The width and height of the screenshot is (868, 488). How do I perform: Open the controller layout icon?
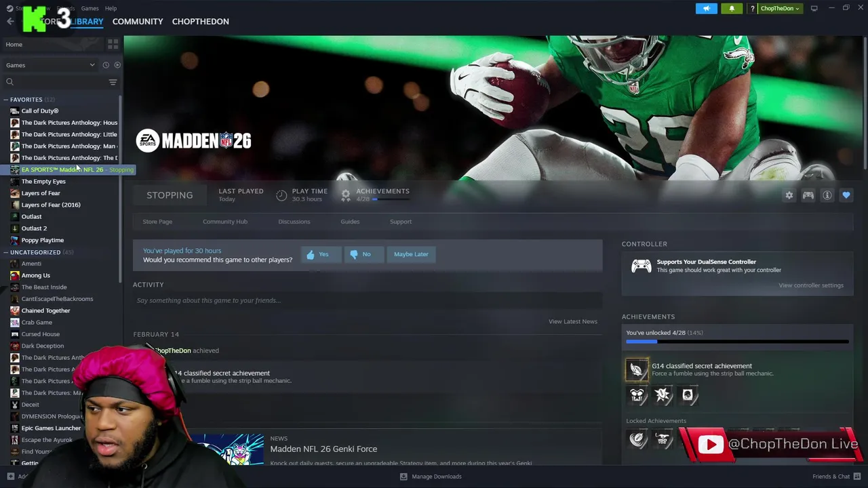pos(808,195)
